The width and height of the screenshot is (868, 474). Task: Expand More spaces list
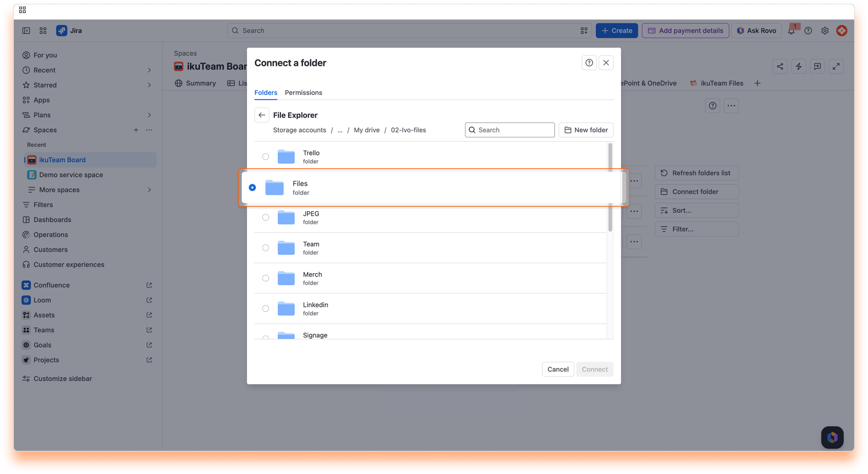tap(149, 190)
